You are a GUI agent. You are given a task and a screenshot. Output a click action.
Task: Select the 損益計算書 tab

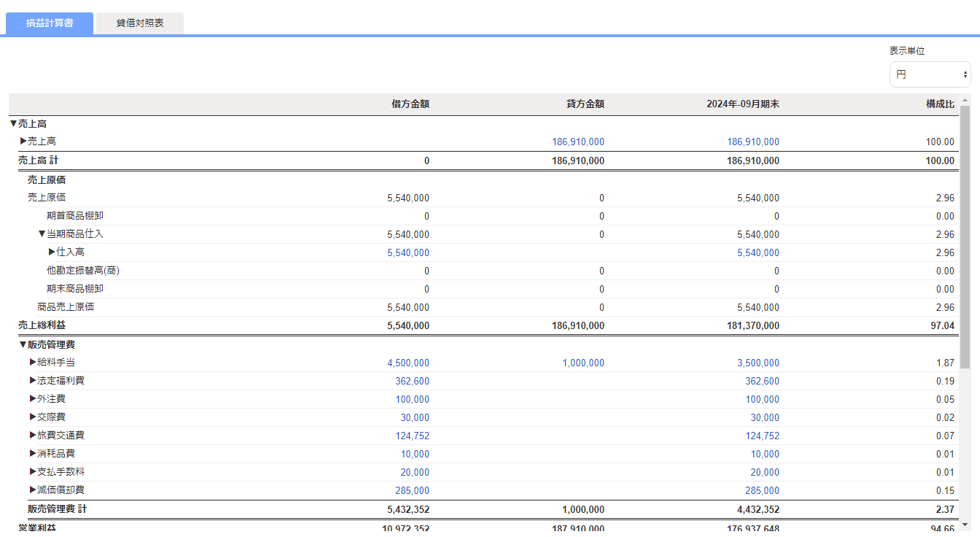tap(50, 23)
